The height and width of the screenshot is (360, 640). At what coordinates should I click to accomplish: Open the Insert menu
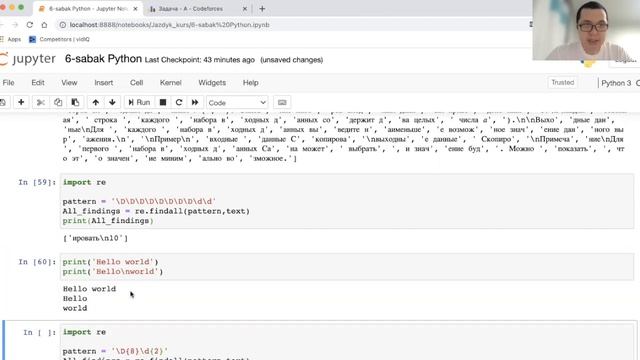point(104,82)
